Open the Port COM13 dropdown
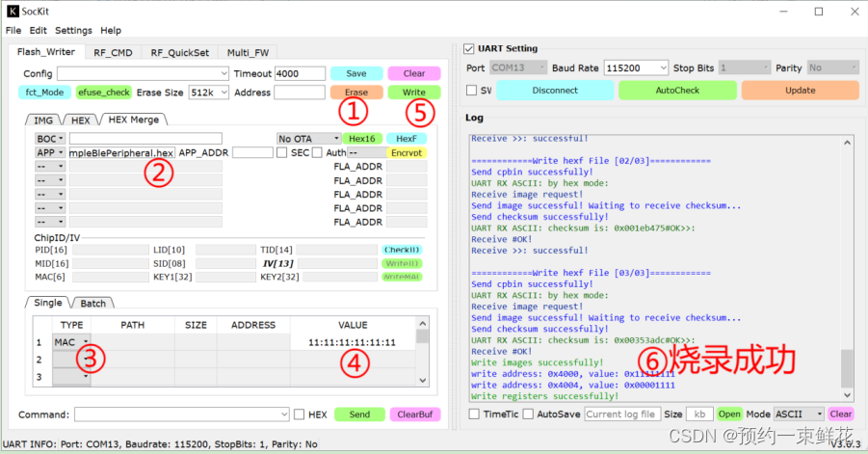Image resolution: width=868 pixels, height=454 pixels. (518, 67)
